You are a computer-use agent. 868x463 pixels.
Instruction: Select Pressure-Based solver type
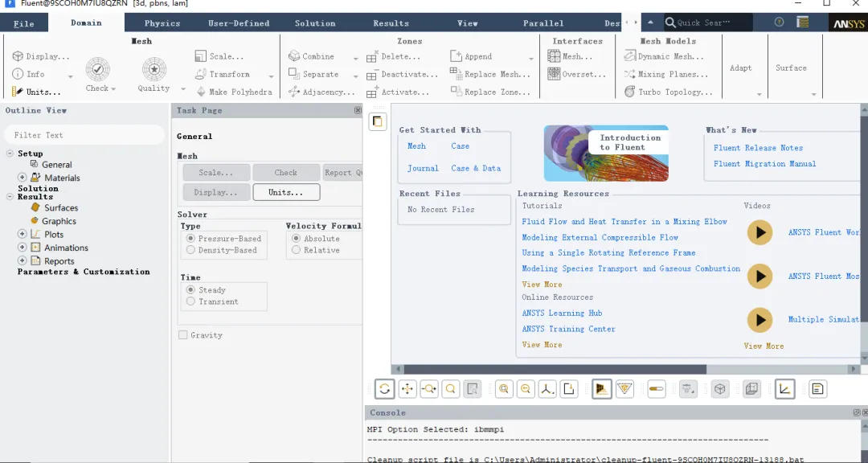pyautogui.click(x=190, y=238)
